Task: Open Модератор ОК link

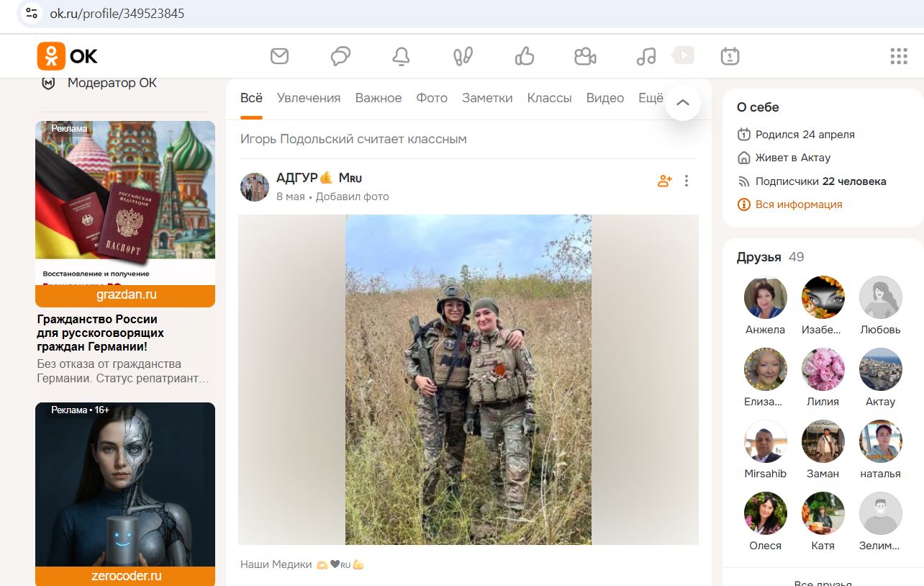Action: 112,83
